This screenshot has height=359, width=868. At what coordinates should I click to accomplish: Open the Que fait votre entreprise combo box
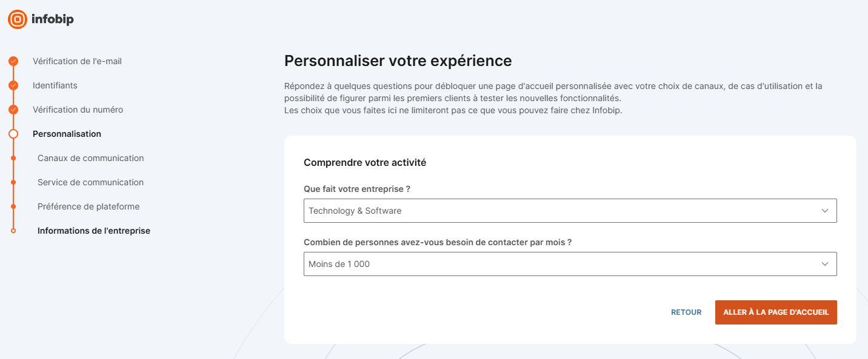click(570, 211)
